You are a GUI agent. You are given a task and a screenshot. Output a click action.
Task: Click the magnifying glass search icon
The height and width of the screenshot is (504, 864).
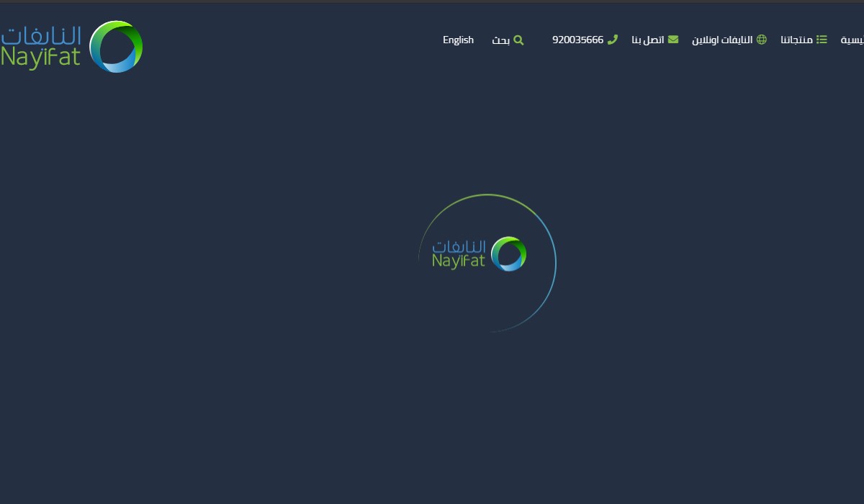coord(518,40)
